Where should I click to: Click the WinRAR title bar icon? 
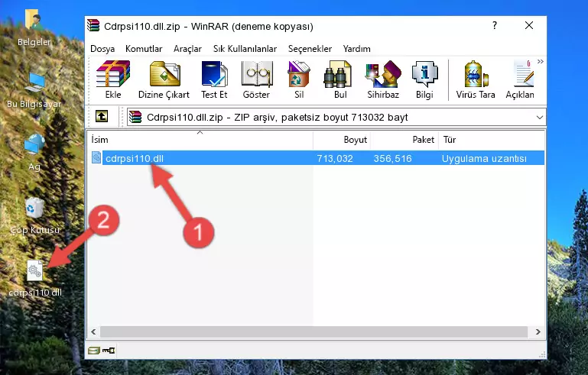click(x=93, y=25)
